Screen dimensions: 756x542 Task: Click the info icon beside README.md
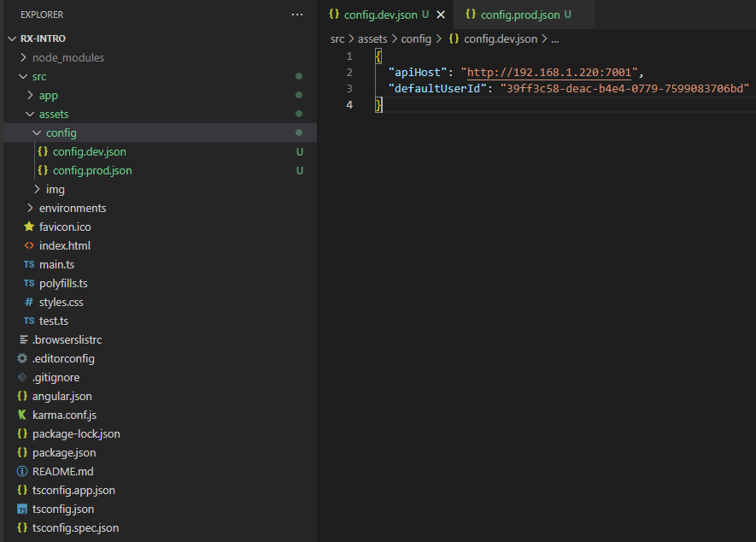[22, 471]
